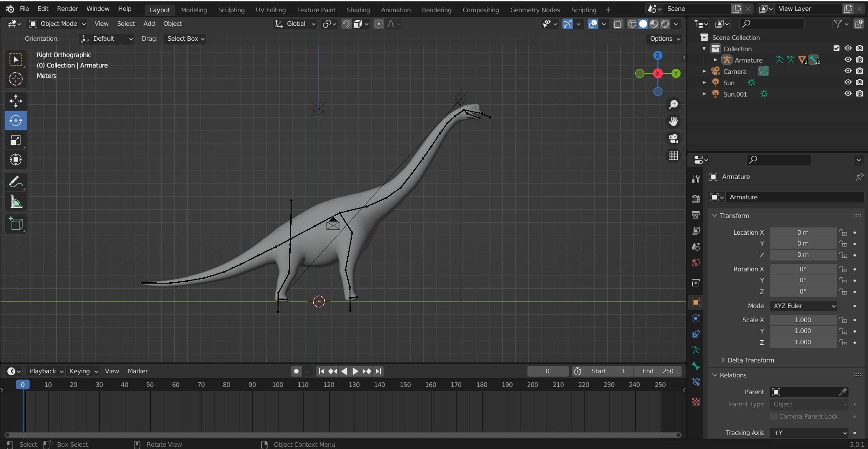The height and width of the screenshot is (449, 868).
Task: Click the Scale Z value field
Action: pos(803,342)
